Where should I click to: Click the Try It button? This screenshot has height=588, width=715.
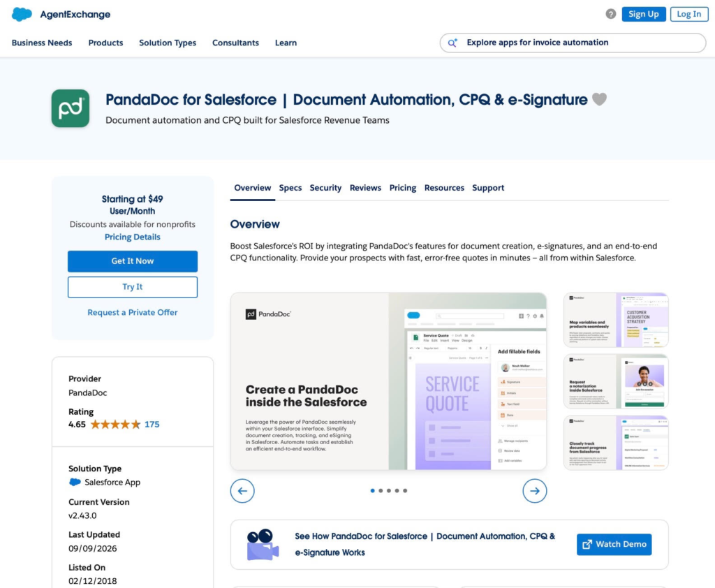(133, 287)
